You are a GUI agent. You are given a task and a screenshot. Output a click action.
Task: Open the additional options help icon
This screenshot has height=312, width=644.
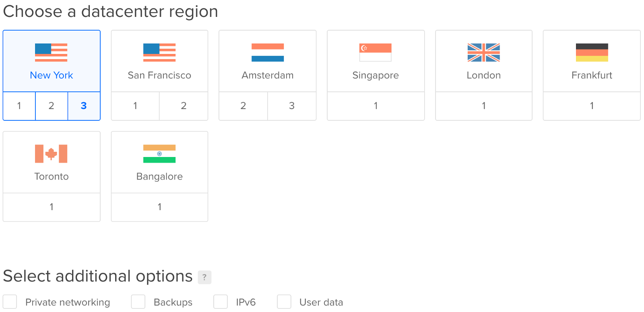click(x=204, y=277)
